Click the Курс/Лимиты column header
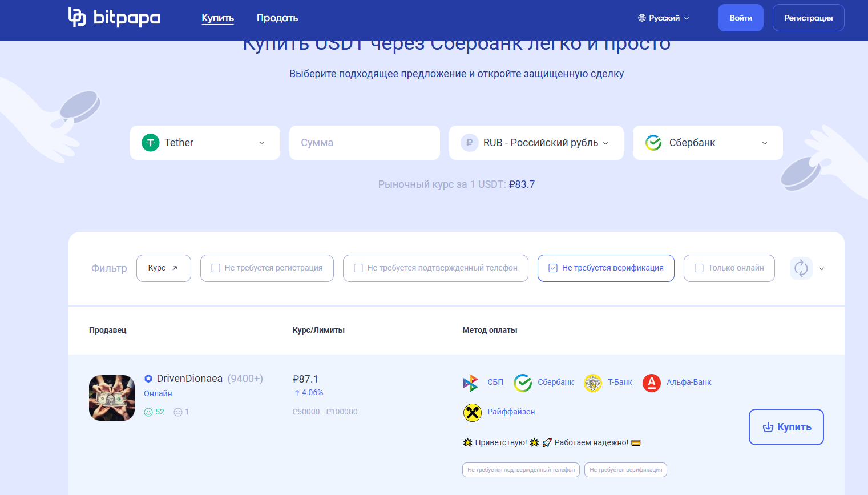Viewport: 868px width, 495px height. 318,330
